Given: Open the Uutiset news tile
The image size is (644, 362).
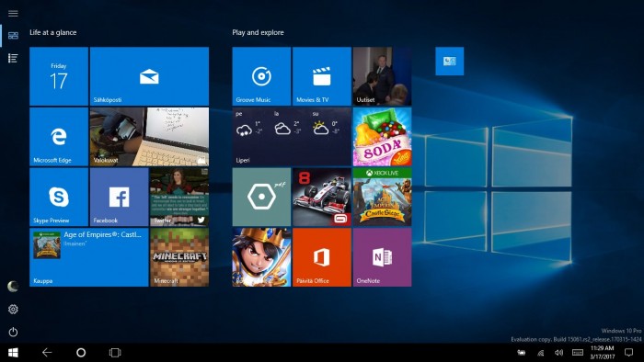Looking at the screenshot, I should [x=383, y=76].
